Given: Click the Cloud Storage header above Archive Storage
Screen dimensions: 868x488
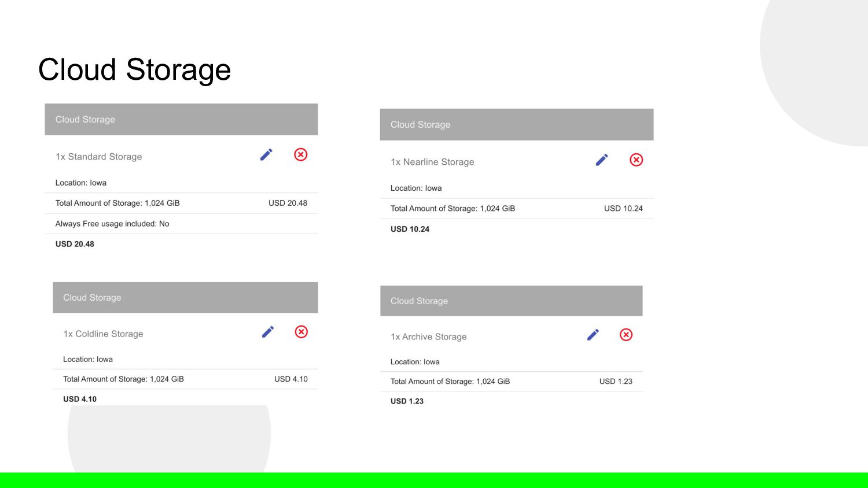Looking at the screenshot, I should 512,301.
